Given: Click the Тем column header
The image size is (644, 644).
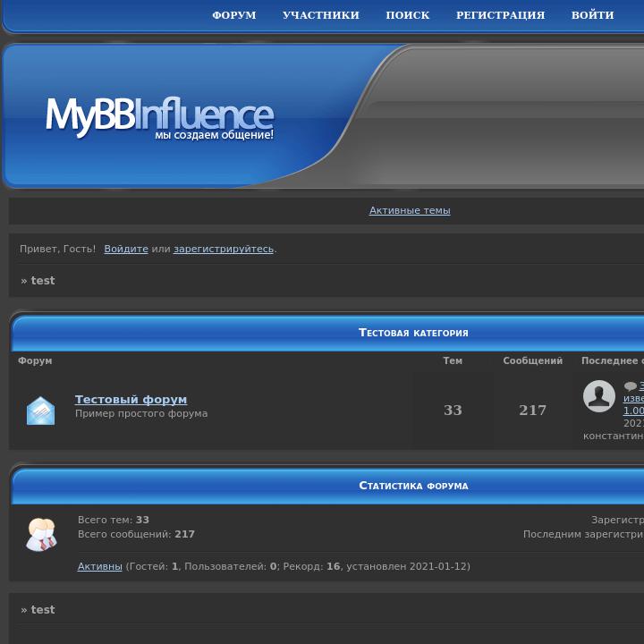Looking at the screenshot, I should pos(453,360).
